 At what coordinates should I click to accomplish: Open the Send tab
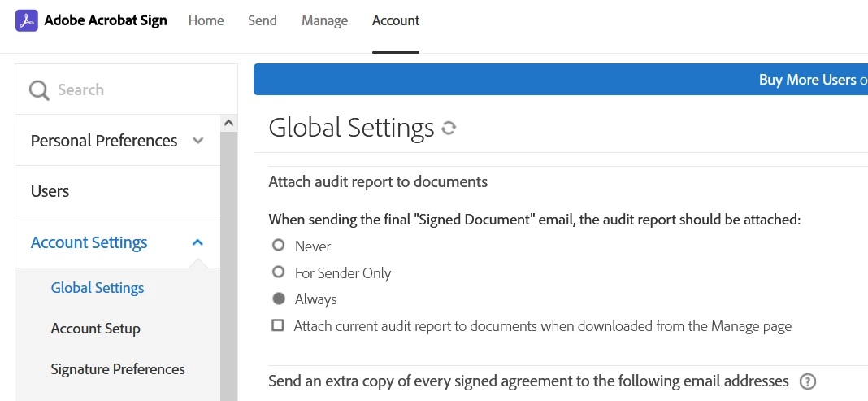click(263, 20)
